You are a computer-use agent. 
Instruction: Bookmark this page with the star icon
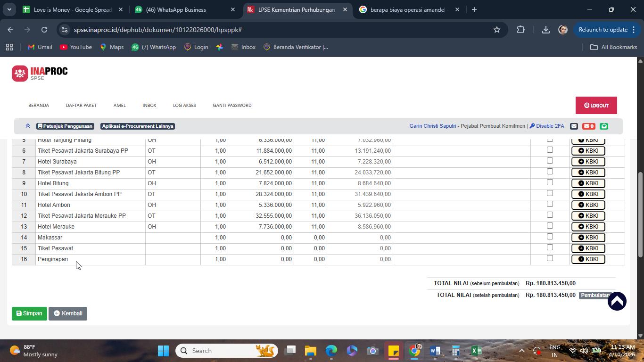click(496, 30)
